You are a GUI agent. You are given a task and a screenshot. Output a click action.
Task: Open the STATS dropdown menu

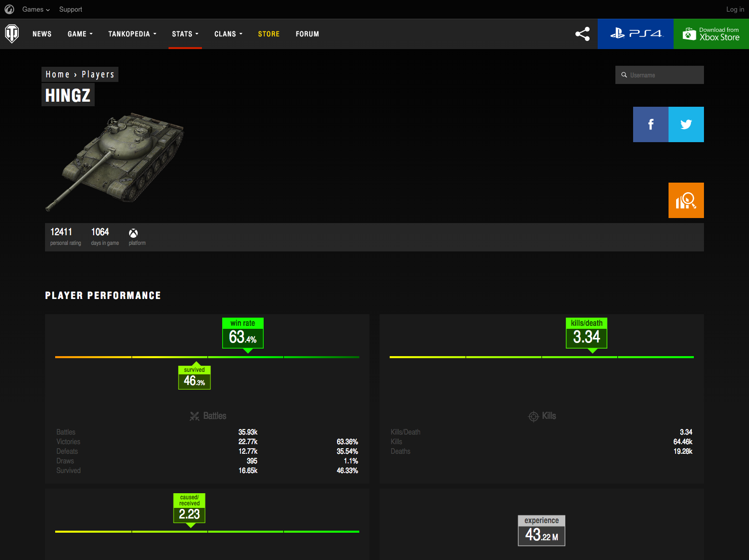click(185, 34)
